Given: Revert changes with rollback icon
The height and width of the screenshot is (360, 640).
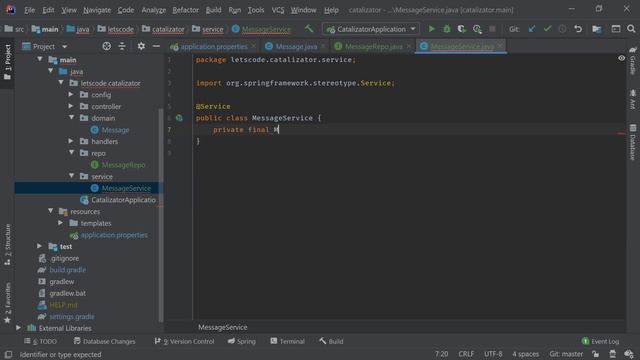Looking at the screenshot, I should coord(578,29).
